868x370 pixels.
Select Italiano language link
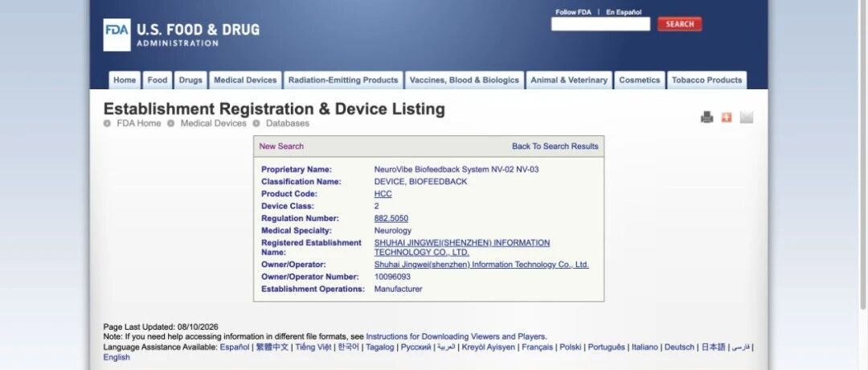point(645,347)
